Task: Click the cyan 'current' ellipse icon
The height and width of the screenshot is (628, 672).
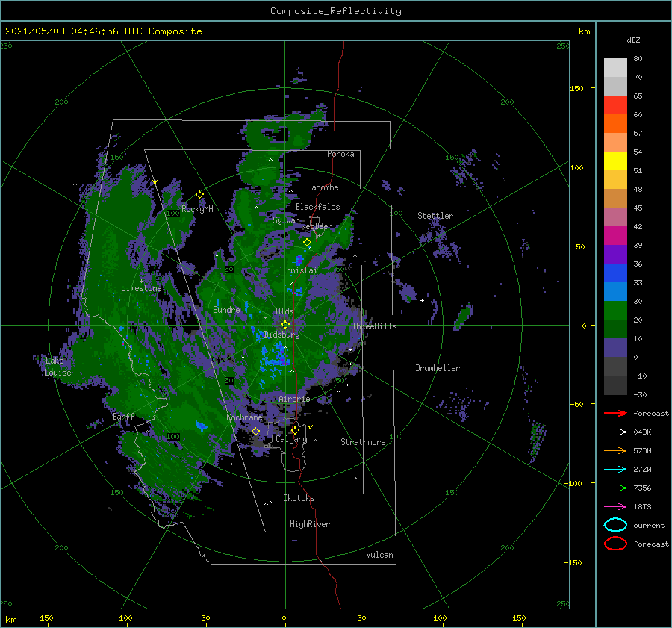Action: point(615,525)
